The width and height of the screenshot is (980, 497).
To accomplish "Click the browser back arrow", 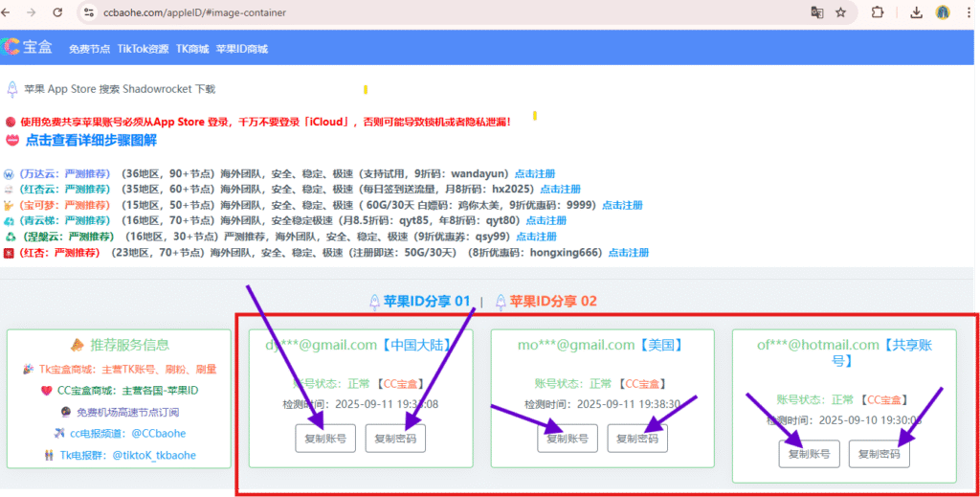I will [10, 13].
